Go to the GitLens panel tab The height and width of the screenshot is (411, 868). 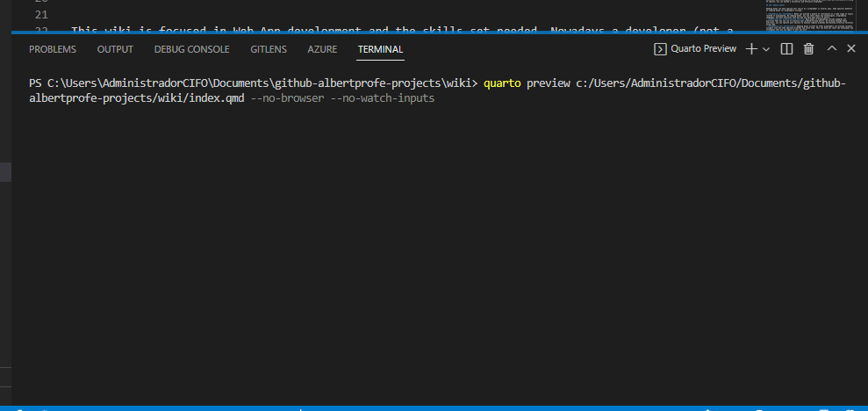(x=269, y=49)
